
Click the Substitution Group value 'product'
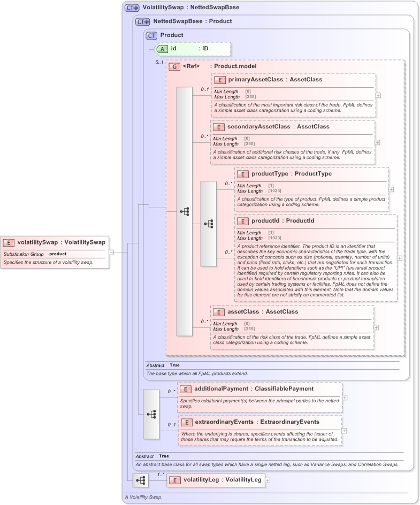pyautogui.click(x=58, y=254)
